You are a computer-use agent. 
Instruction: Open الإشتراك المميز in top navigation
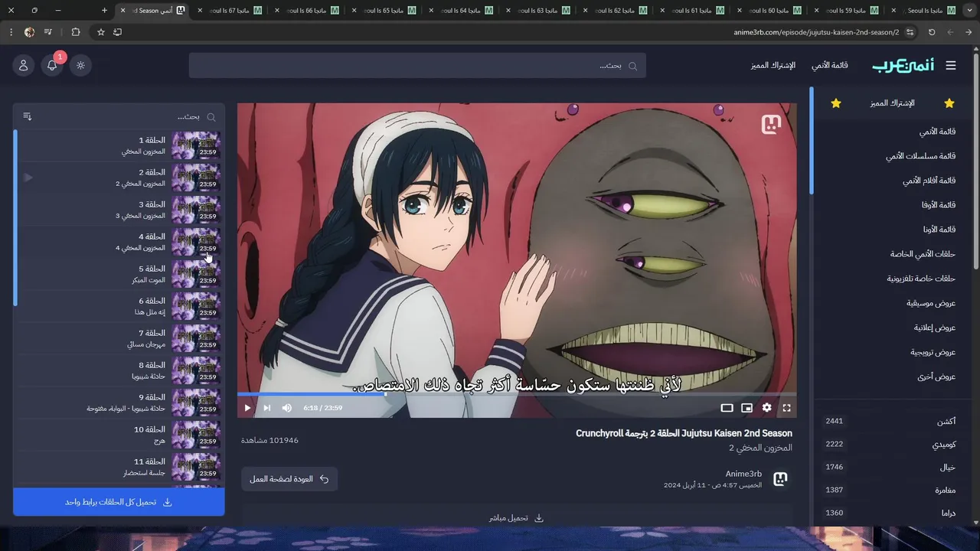(773, 66)
